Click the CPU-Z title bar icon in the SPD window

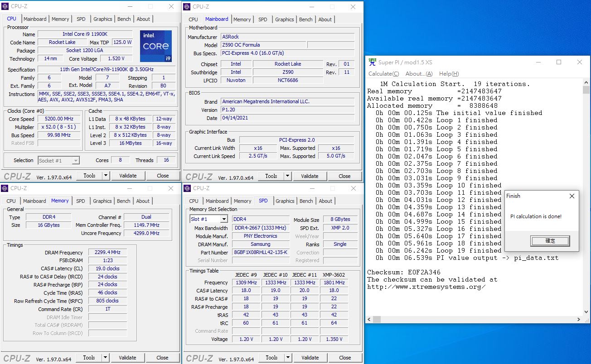(x=187, y=188)
